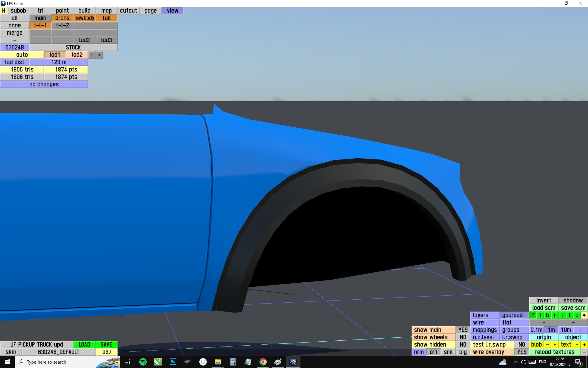Click the plus stepper next to lod2
Screen dimensions: 588x368
point(99,55)
